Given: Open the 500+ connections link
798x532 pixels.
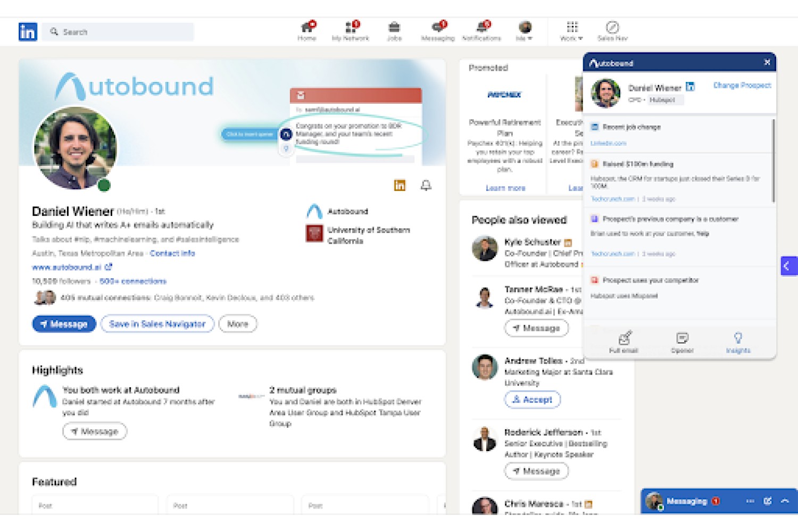Looking at the screenshot, I should 133,281.
